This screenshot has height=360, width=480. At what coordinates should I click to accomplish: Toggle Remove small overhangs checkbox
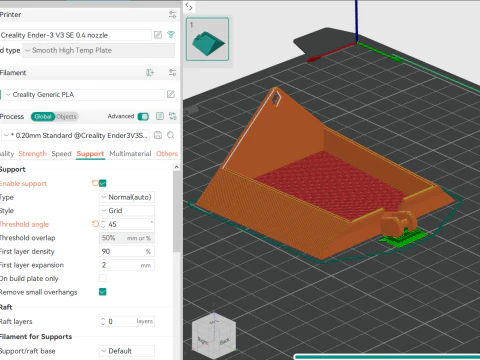tap(103, 292)
